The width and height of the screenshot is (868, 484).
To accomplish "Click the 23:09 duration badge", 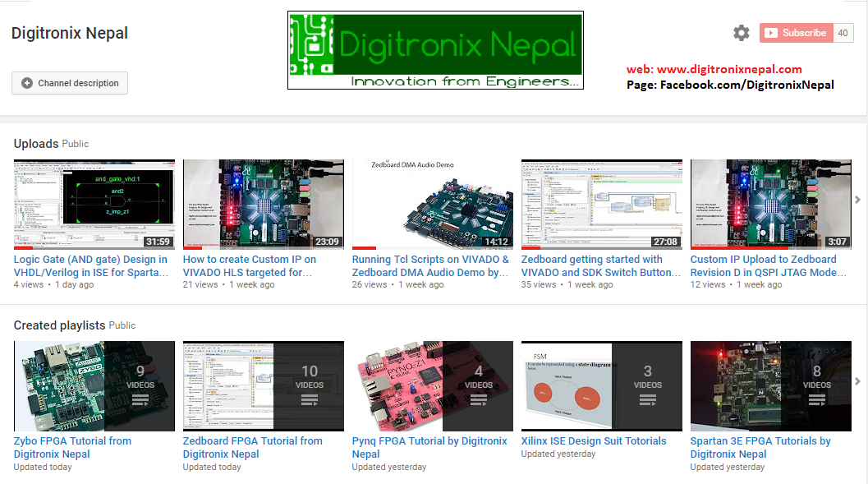I will coord(327,242).
